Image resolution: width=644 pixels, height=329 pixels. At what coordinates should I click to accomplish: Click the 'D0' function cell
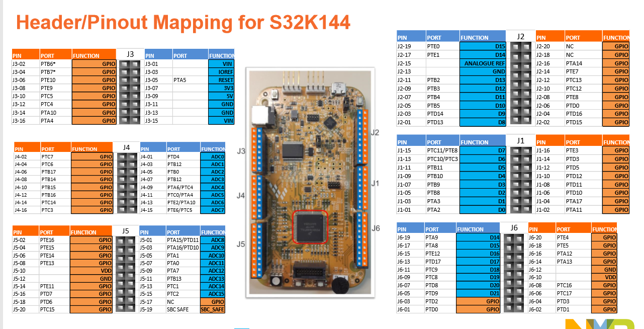pyautogui.click(x=483, y=210)
